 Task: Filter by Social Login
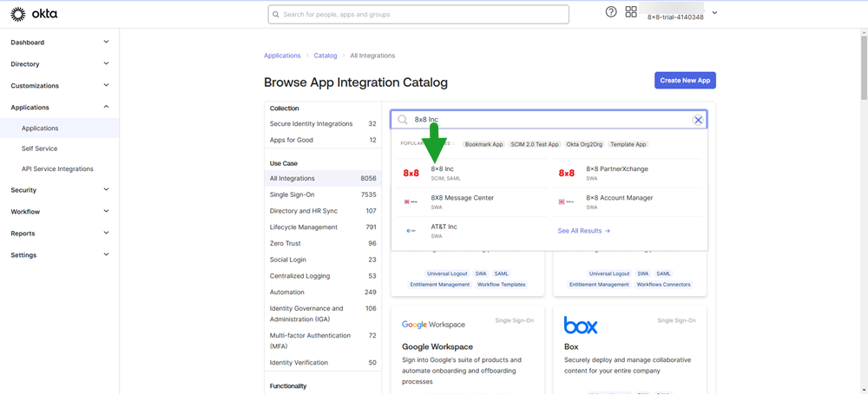(323, 260)
